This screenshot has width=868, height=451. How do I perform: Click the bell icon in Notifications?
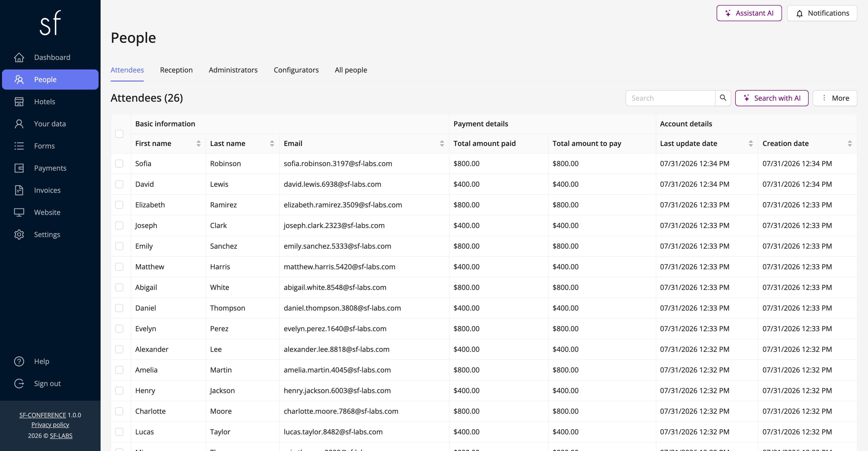point(800,14)
